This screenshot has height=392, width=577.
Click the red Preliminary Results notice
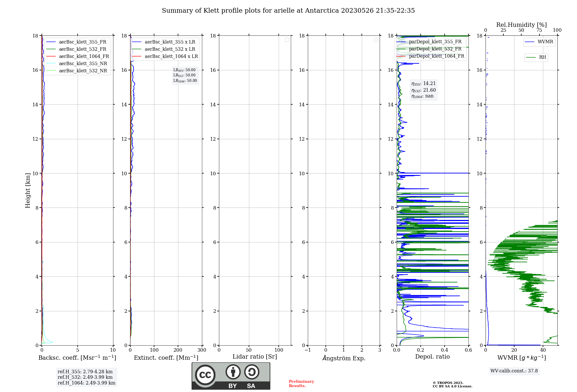pos(301,384)
